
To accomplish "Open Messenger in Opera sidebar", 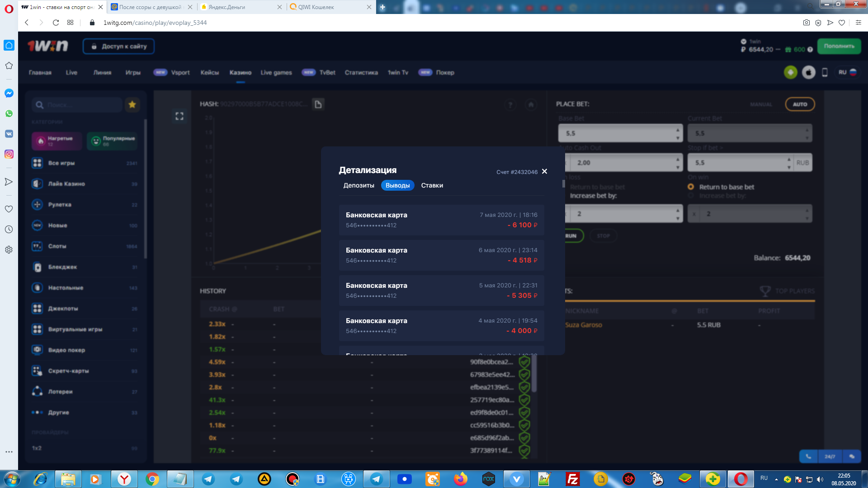I will point(9,93).
